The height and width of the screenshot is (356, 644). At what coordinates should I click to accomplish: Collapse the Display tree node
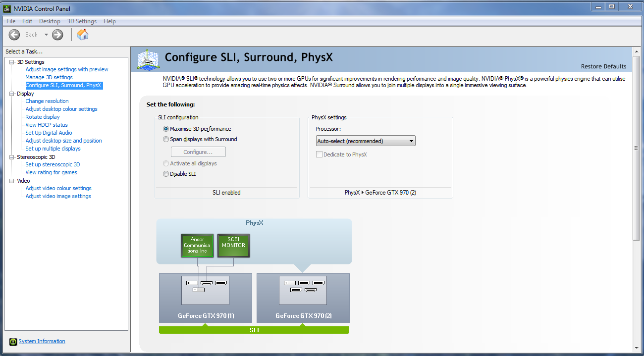point(12,94)
